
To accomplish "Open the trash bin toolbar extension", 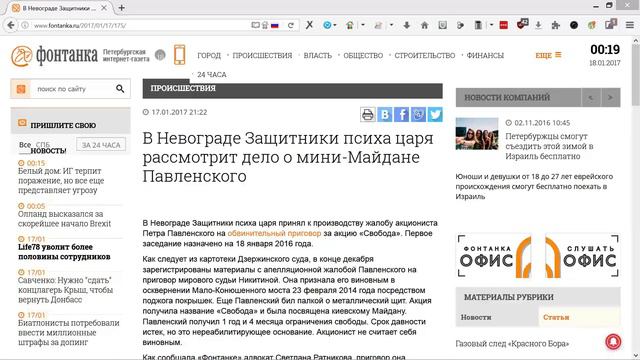I will pyautogui.click(x=478, y=25).
